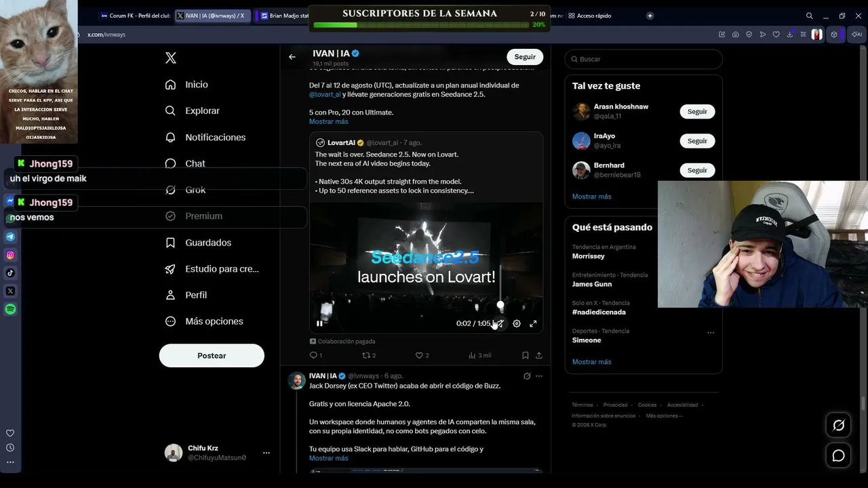Image resolution: width=868 pixels, height=488 pixels.
Task: Open a new browser tab
Action: pyautogui.click(x=650, y=16)
